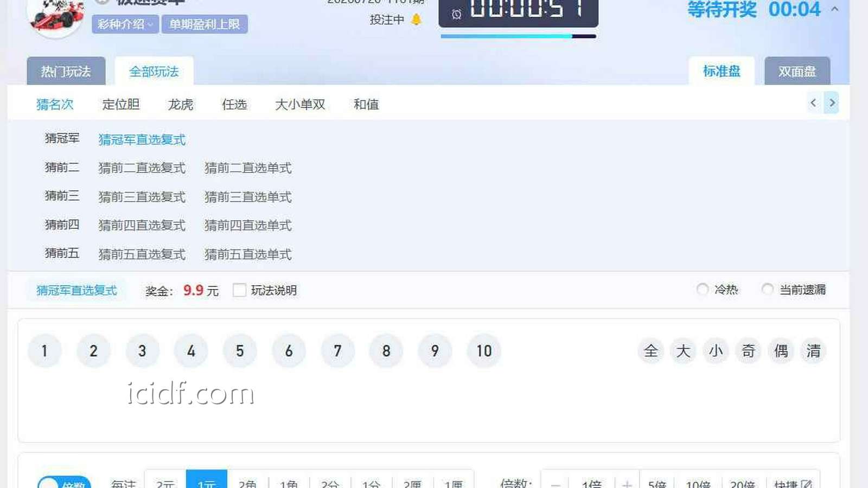Image resolution: width=868 pixels, height=488 pixels.
Task: Switch to the 全部玩法 tab
Action: [x=154, y=71]
